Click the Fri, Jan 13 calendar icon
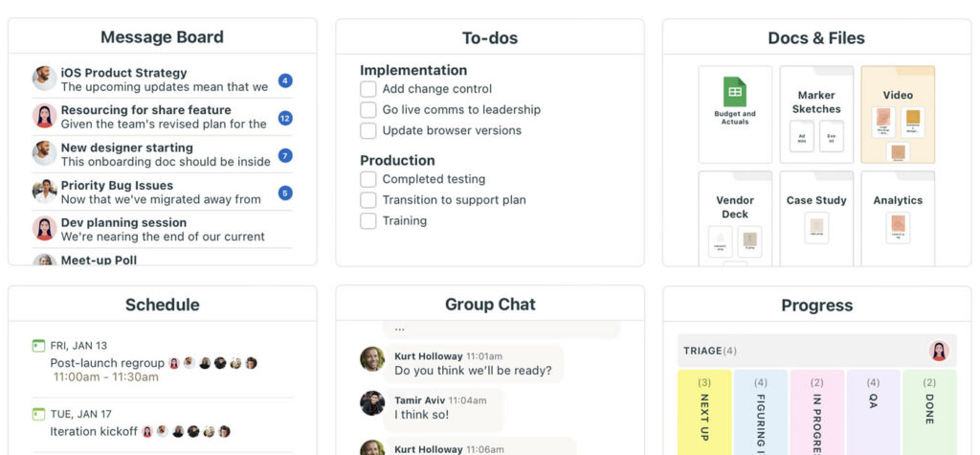The width and height of the screenshot is (980, 455). point(38,345)
